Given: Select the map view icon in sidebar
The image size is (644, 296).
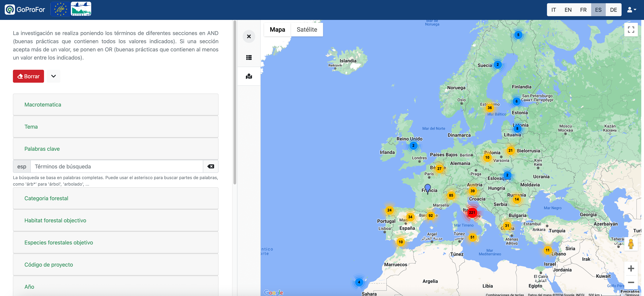Looking at the screenshot, I should tap(249, 76).
